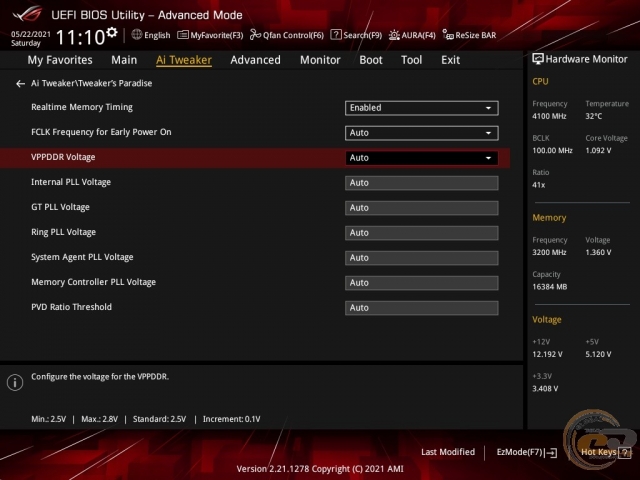This screenshot has height=480, width=640.
Task: Click the EzMode exit arrow icon
Action: [551, 452]
